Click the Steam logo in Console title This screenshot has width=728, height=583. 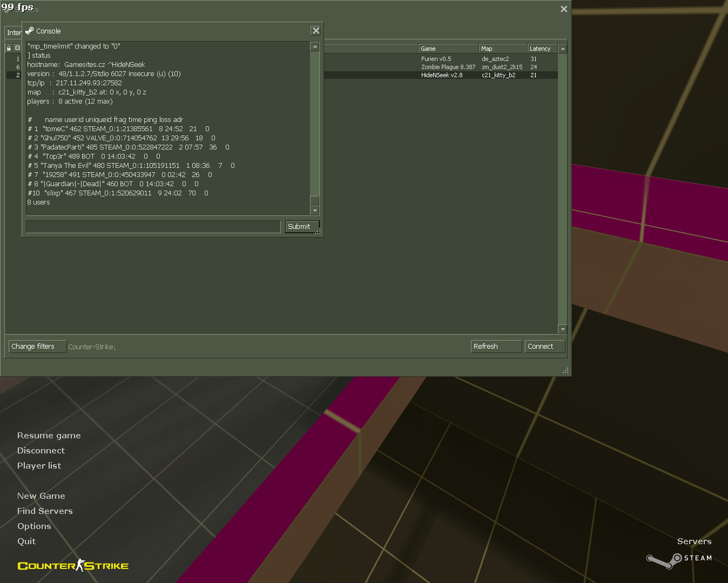(30, 31)
